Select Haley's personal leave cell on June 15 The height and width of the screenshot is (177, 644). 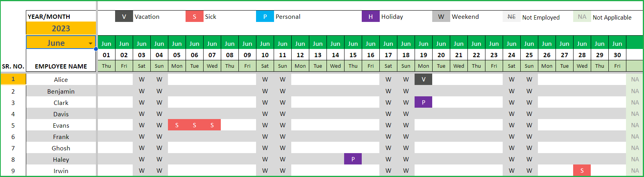353,159
